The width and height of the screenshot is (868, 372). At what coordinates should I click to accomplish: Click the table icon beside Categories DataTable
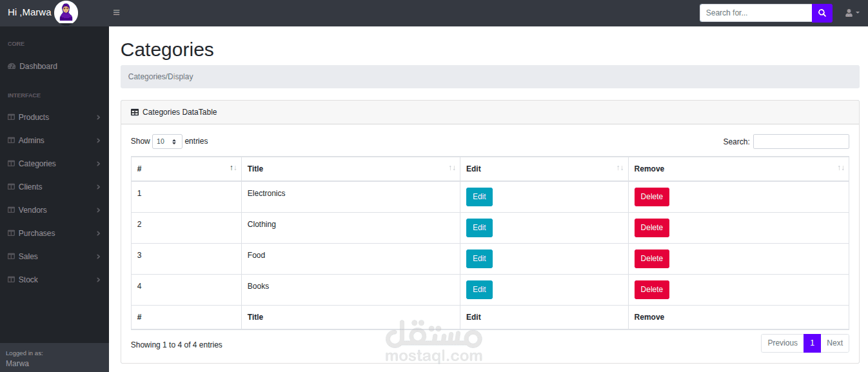[x=135, y=112]
